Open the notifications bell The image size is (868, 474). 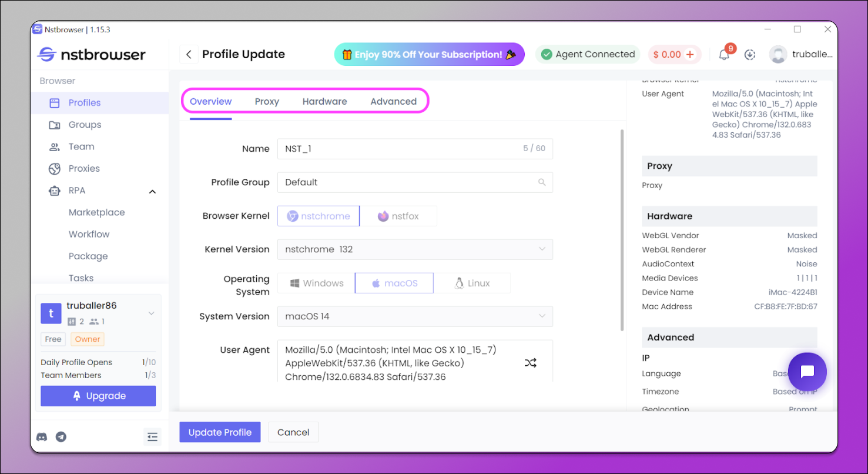[724, 55]
